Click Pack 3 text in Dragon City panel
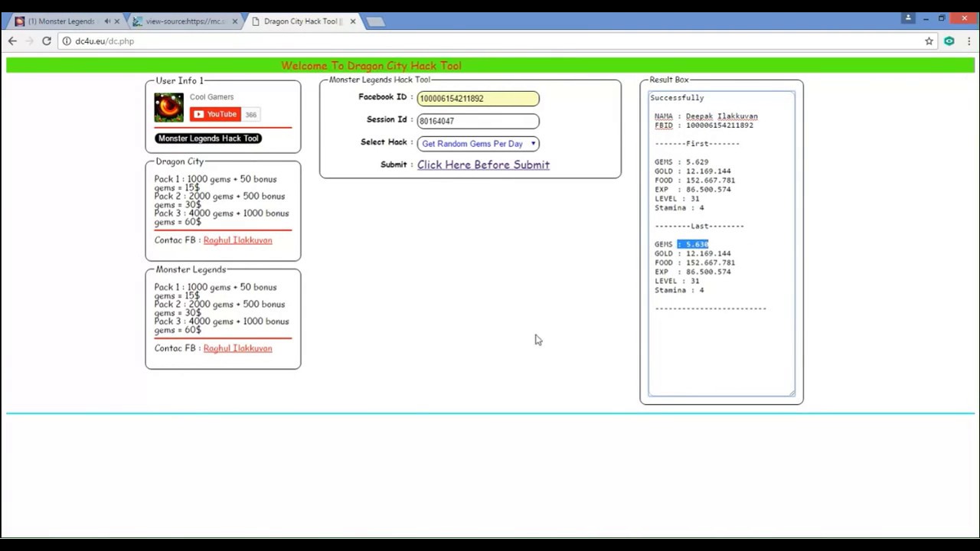This screenshot has width=980, height=551. 221,217
